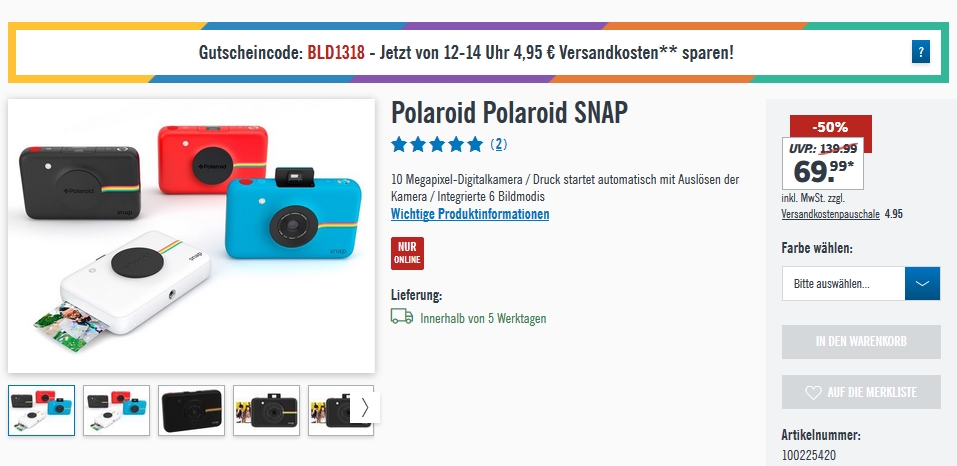Image resolution: width=957 pixels, height=466 pixels.
Task: Open the Versandkostenpauschale link
Action: (x=830, y=214)
